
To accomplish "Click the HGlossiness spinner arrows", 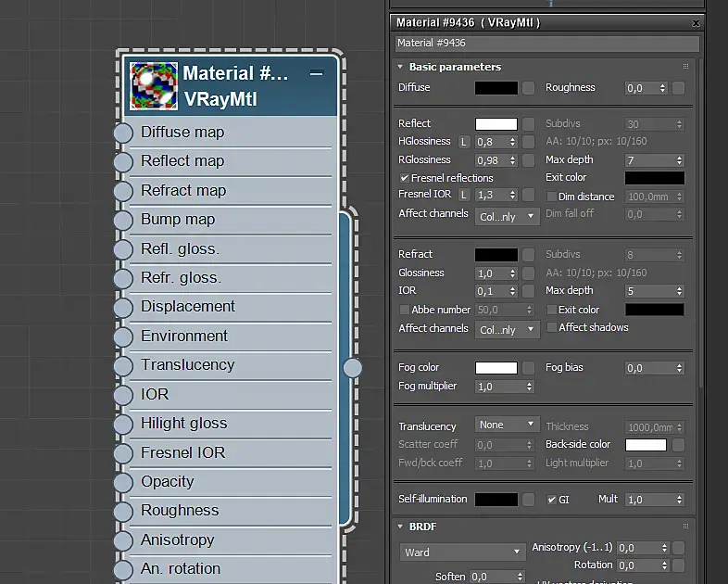I will 512,142.
